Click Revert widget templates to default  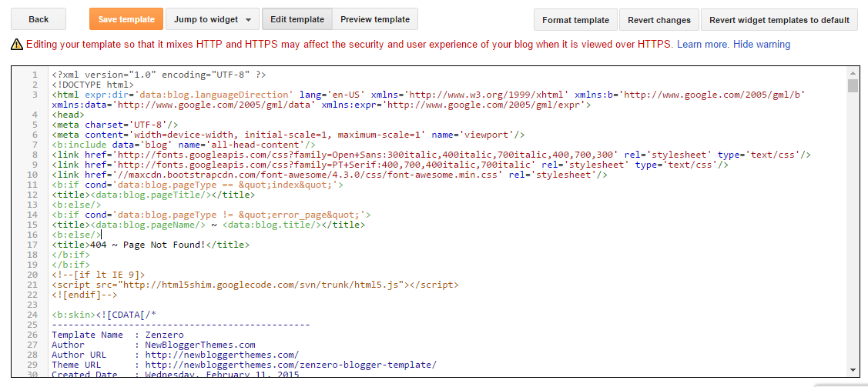[779, 20]
